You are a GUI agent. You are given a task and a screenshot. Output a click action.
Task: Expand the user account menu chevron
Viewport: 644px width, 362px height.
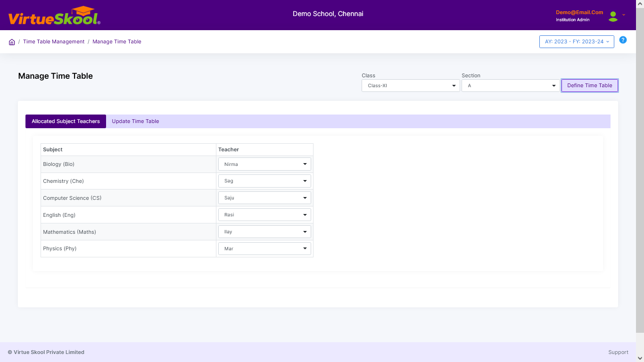(624, 15)
